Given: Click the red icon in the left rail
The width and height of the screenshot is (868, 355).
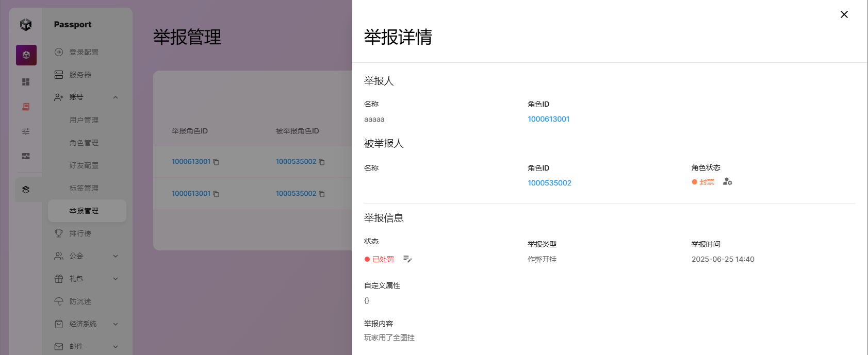Looking at the screenshot, I should point(26,107).
